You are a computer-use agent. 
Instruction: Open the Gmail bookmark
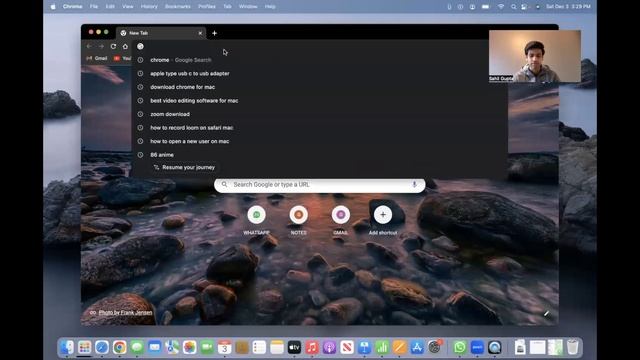97,58
